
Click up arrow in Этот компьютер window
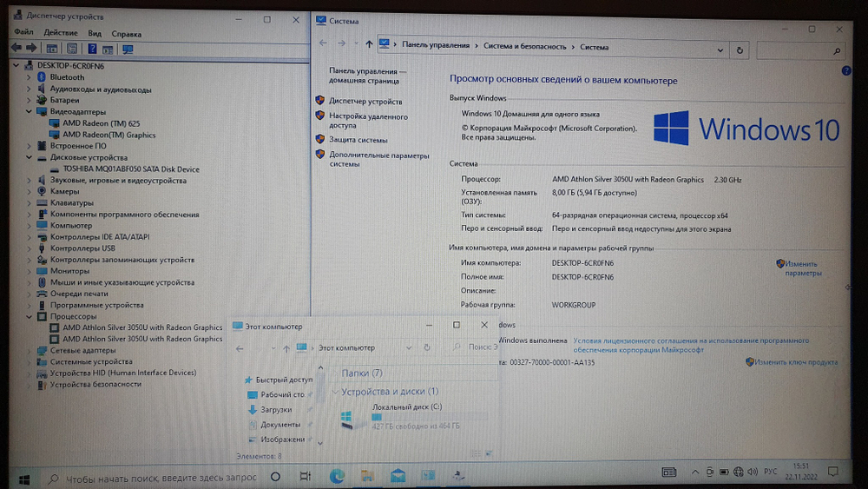286,348
